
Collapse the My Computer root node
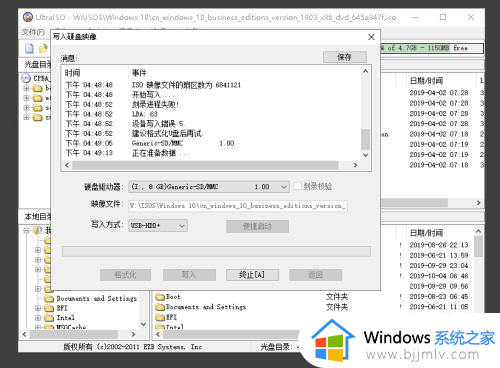(26, 230)
